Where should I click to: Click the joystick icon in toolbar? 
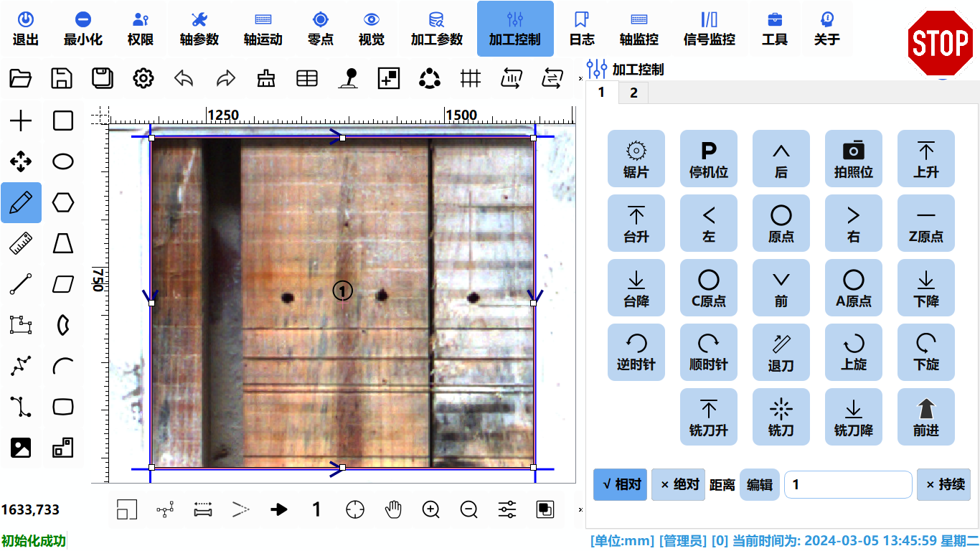click(348, 78)
